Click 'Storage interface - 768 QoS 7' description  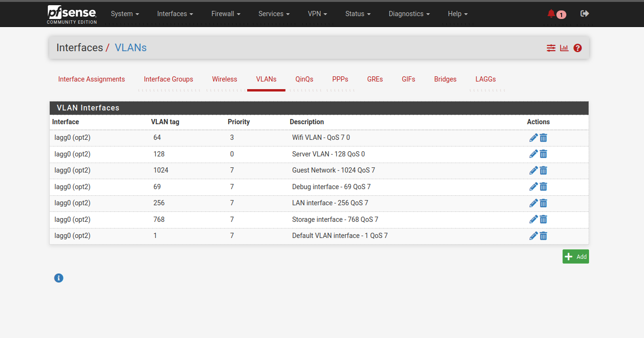pyautogui.click(x=335, y=219)
